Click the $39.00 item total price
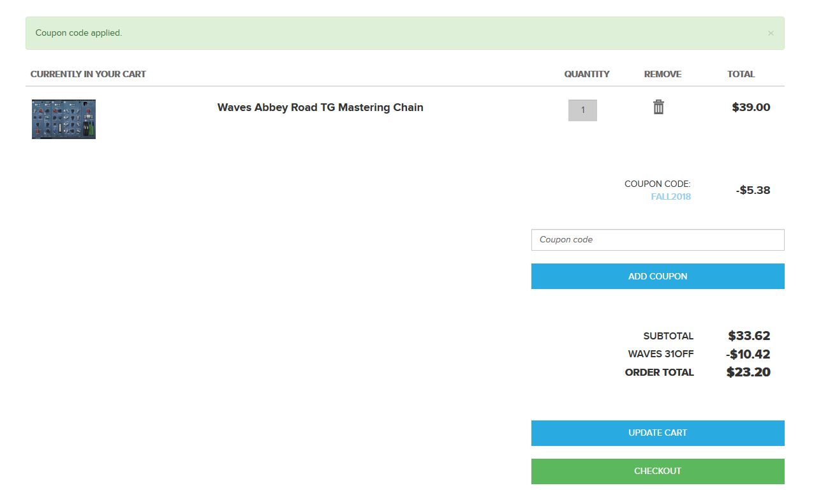The width and height of the screenshot is (814, 504). [751, 107]
